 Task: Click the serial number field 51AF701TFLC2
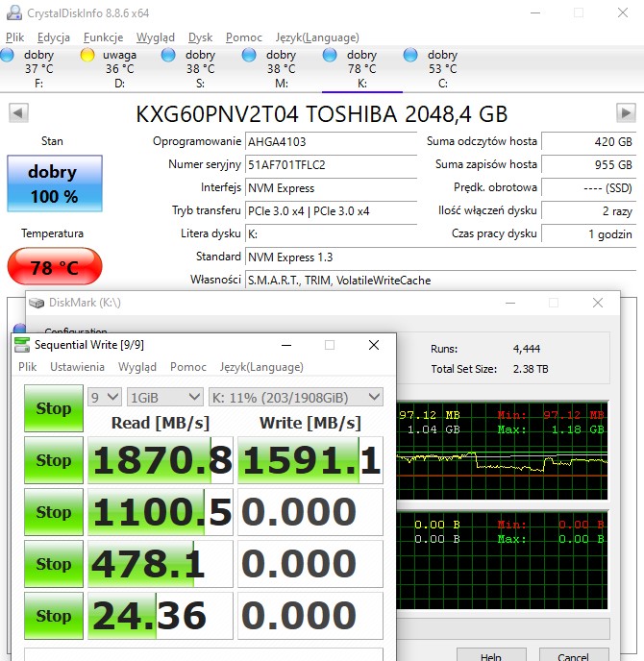coord(331,164)
